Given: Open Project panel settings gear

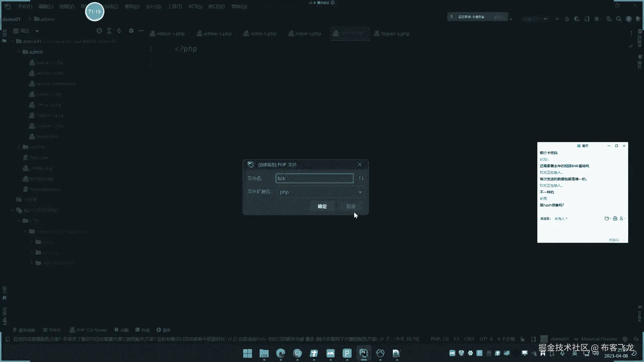Looking at the screenshot, I should 131,31.
